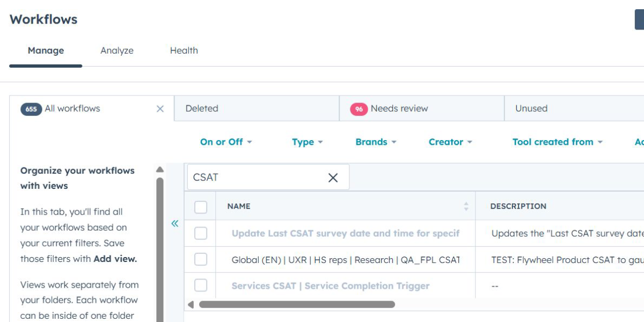Switch to the Health tab
This screenshot has width=644, height=322.
[x=184, y=50]
